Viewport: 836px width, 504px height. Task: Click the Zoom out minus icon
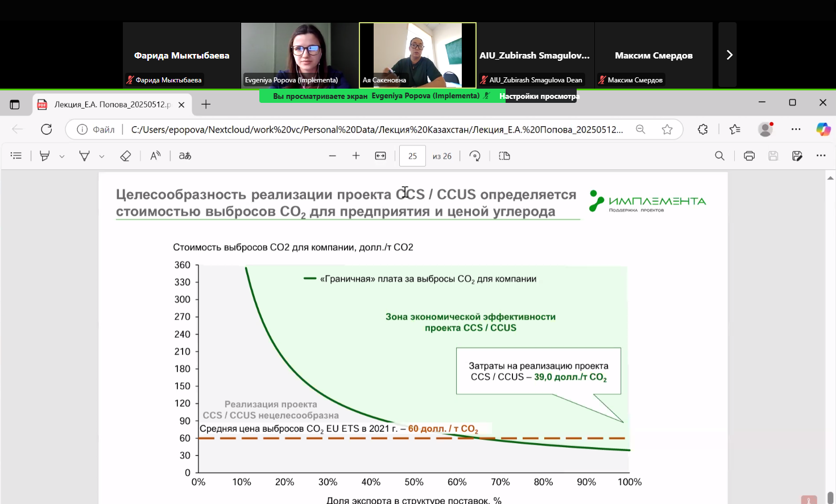[x=333, y=156]
